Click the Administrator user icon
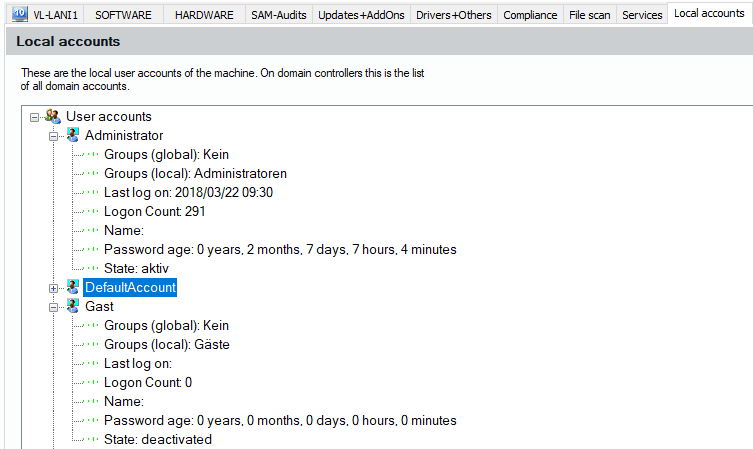The image size is (753, 449). 72,135
